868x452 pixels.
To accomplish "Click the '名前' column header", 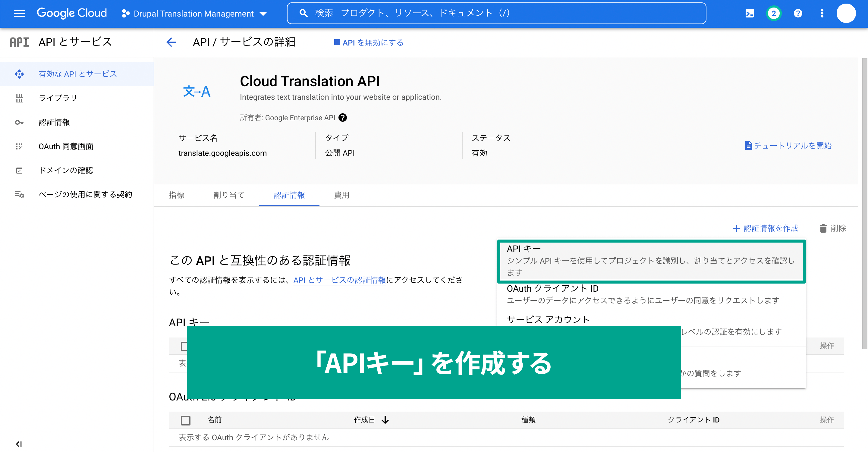I will (x=214, y=420).
